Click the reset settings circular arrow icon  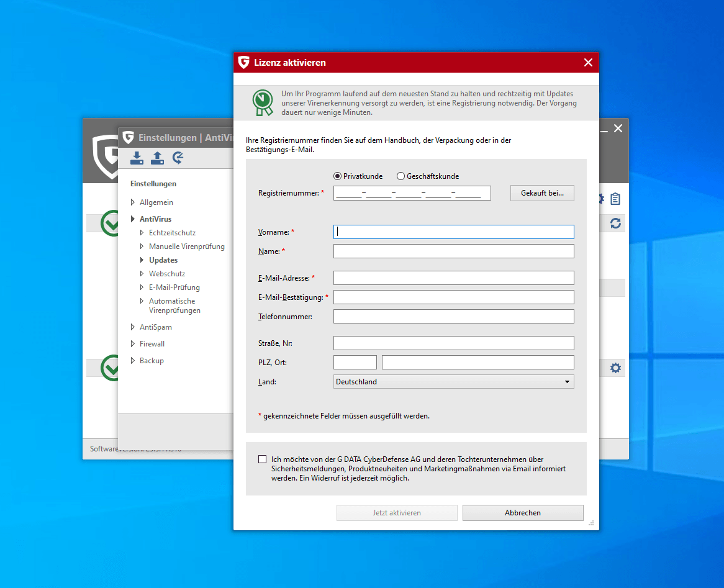(178, 158)
